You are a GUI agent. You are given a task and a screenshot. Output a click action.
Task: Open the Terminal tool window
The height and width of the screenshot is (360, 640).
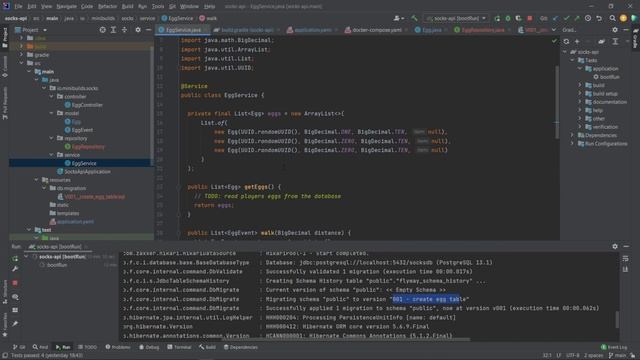179,347
